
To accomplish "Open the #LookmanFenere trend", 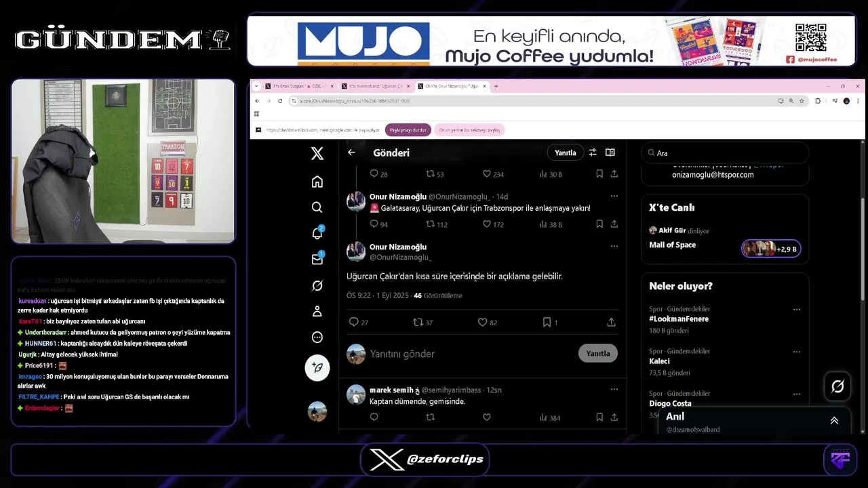I will click(x=679, y=319).
